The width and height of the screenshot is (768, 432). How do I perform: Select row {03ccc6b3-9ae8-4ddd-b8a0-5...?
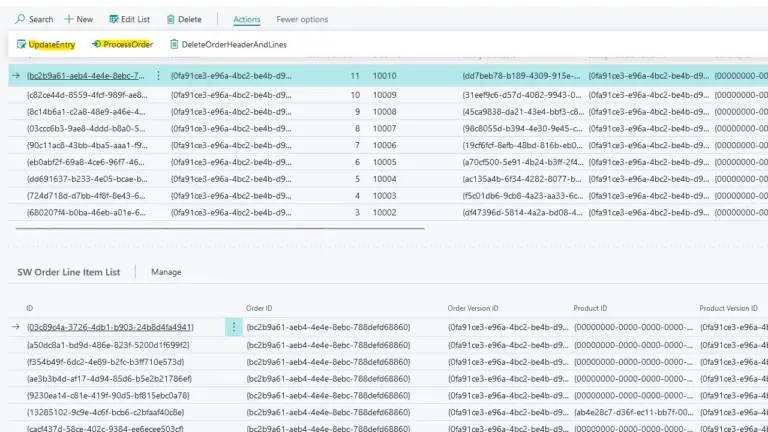point(86,128)
